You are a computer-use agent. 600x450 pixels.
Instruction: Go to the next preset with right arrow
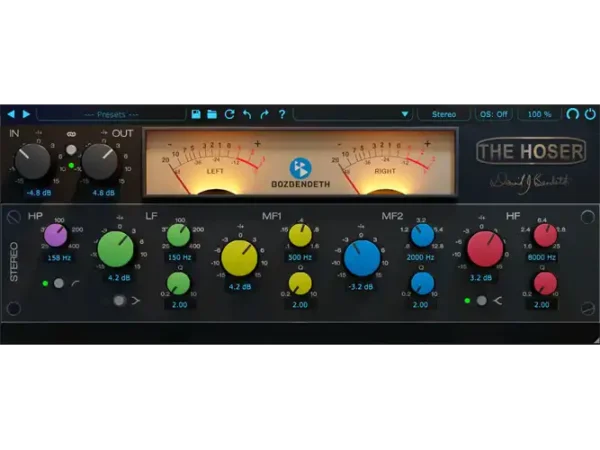(26, 114)
